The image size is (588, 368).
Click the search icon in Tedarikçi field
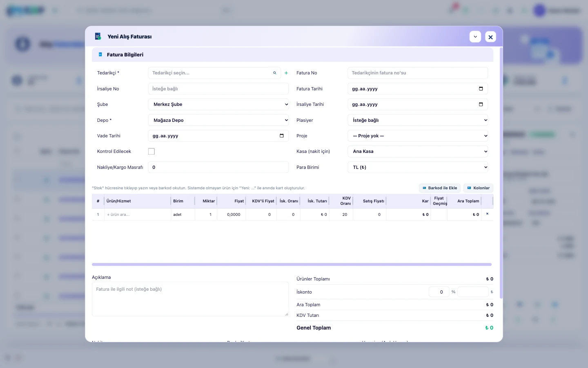point(275,73)
